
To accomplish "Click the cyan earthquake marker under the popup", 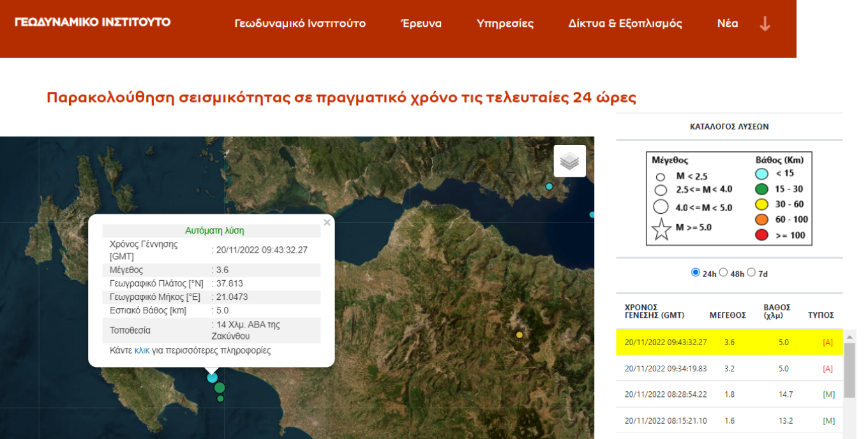I will [213, 378].
